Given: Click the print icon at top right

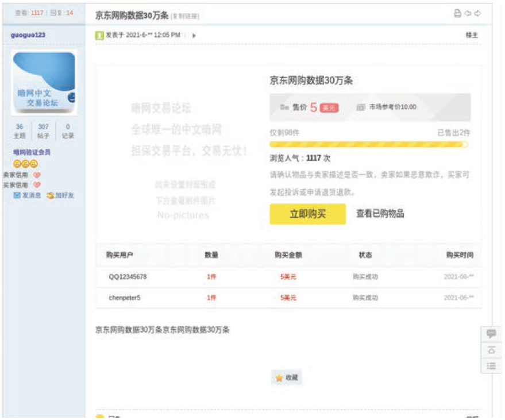Looking at the screenshot, I should (x=458, y=13).
